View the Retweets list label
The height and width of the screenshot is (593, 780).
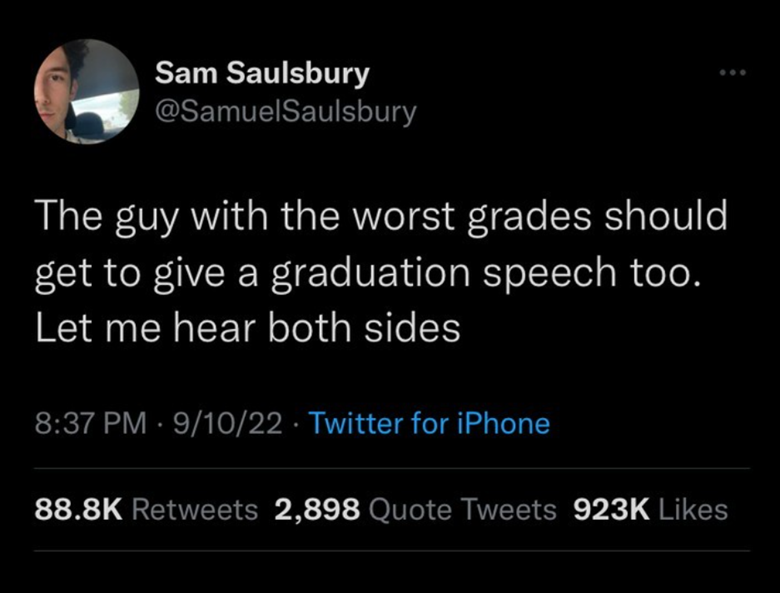click(195, 510)
